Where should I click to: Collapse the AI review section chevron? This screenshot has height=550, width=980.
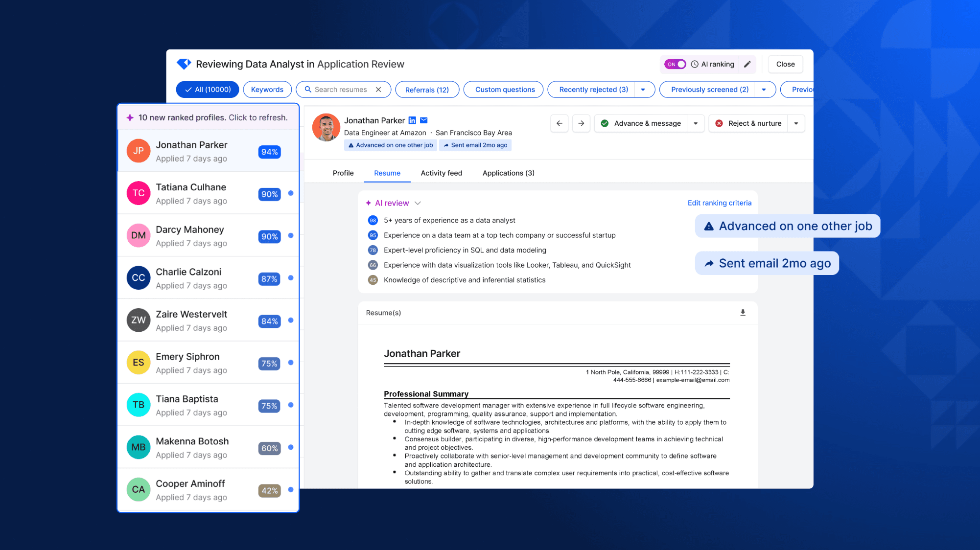pyautogui.click(x=418, y=203)
